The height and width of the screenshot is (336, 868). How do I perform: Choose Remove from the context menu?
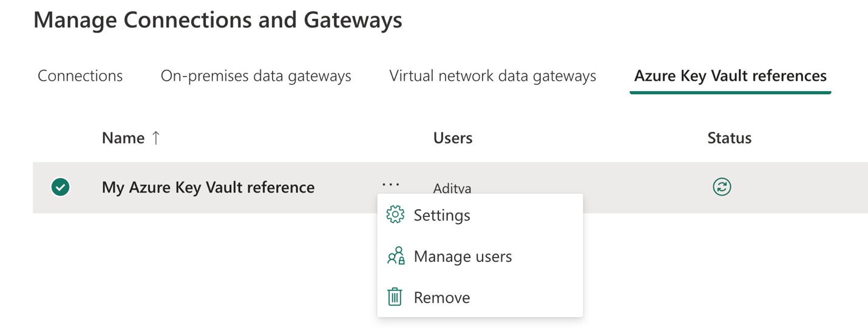pos(480,298)
